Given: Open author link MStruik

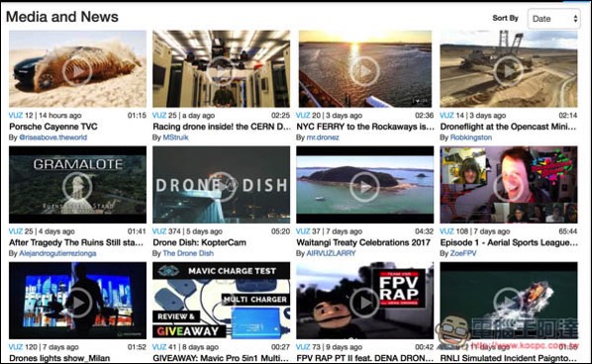Looking at the screenshot, I should [x=175, y=137].
